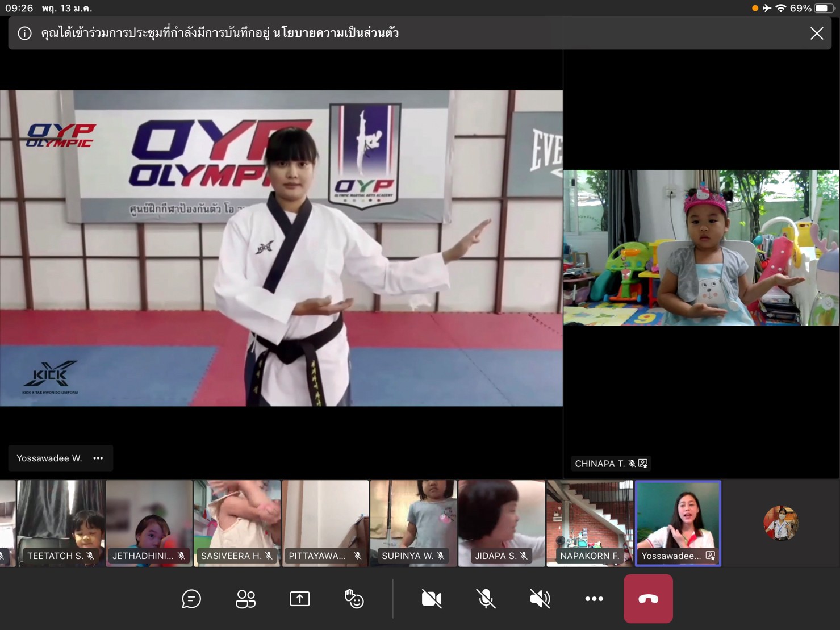
Task: Open more actions in the toolbar
Action: (x=594, y=599)
